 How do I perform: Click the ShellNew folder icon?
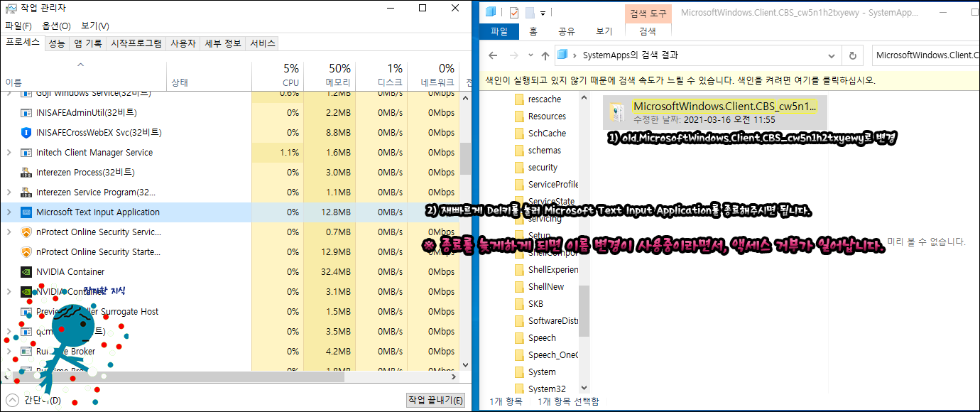518,286
